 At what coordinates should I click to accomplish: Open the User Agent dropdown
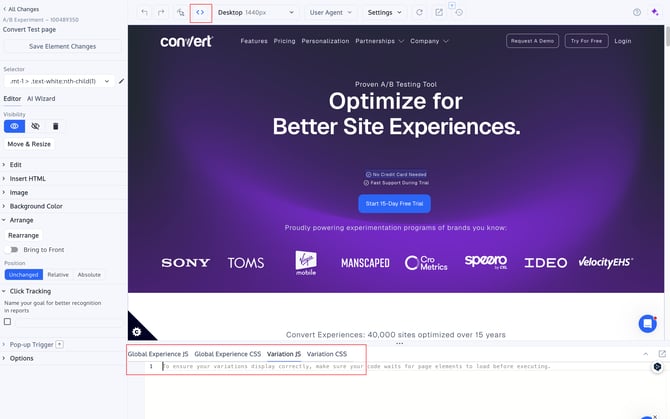pyautogui.click(x=330, y=12)
